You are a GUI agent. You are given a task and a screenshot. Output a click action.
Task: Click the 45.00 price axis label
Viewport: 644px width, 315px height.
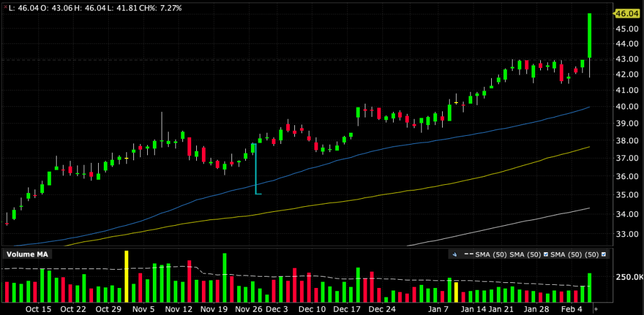[x=626, y=29]
